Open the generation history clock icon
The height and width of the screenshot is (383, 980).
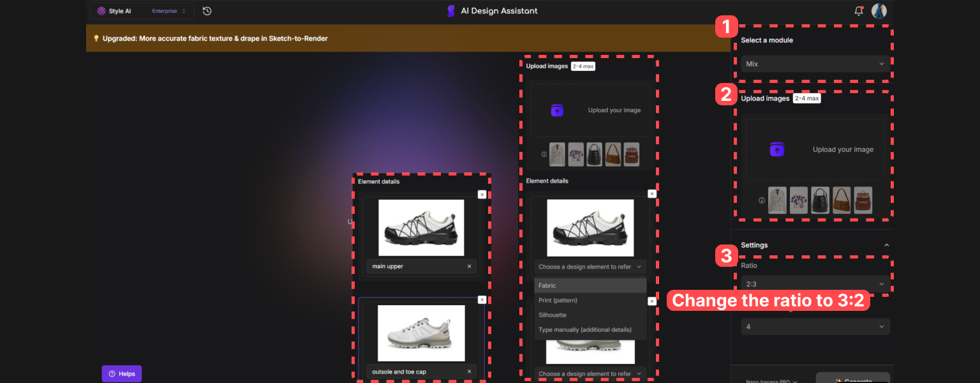[207, 11]
